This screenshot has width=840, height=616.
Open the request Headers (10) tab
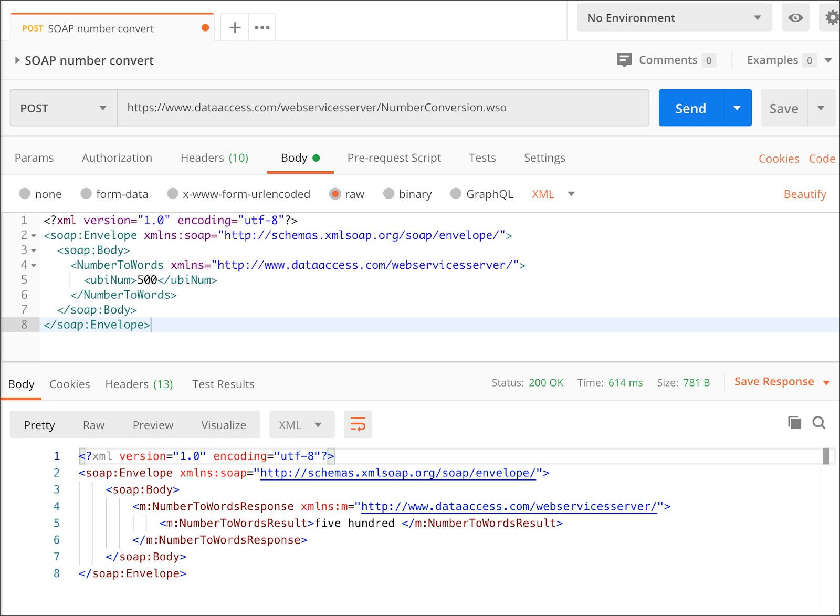(214, 158)
